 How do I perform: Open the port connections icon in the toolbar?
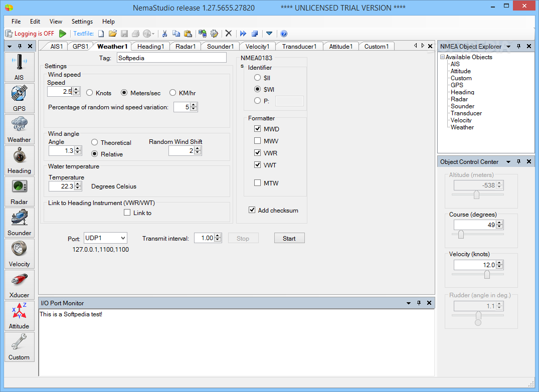point(203,34)
